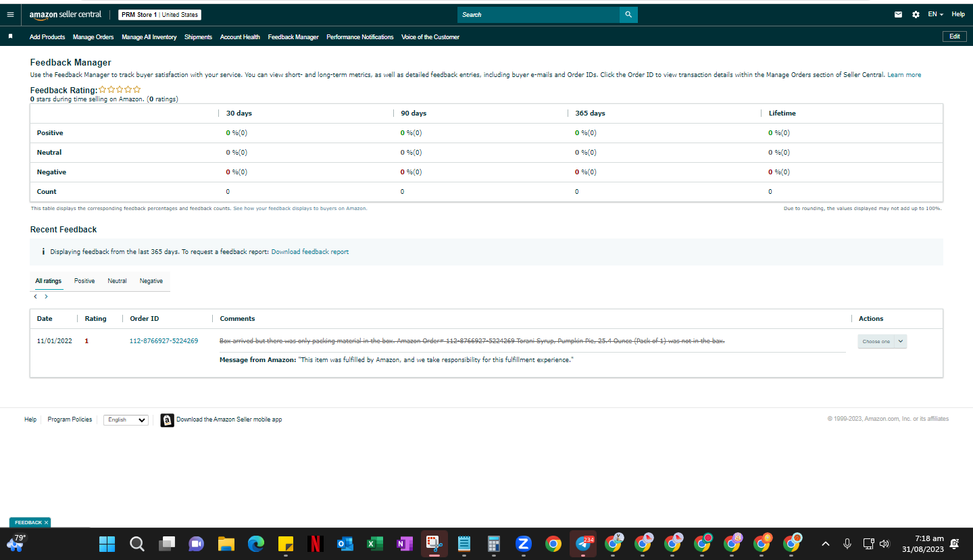Open OneNote from the taskbar
This screenshot has width=973, height=560.
404,544
